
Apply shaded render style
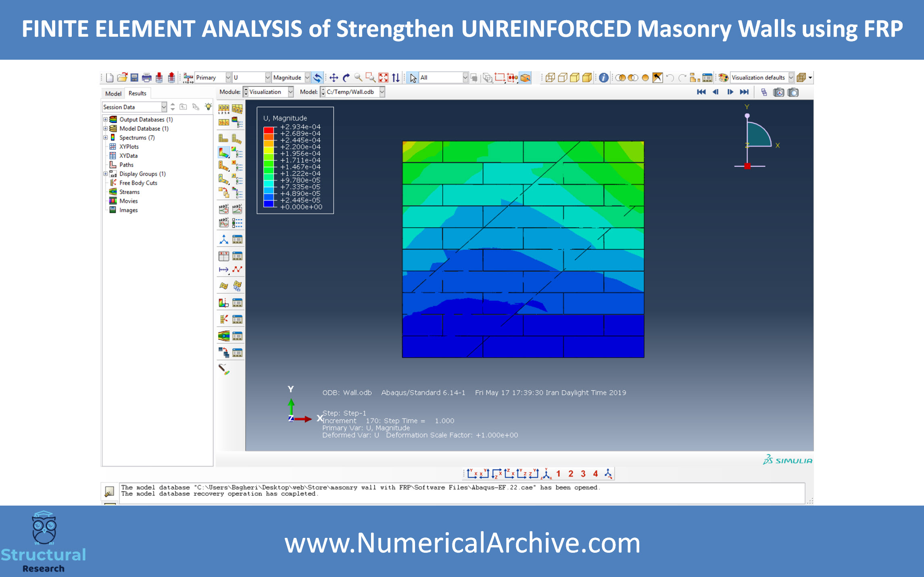coord(587,77)
